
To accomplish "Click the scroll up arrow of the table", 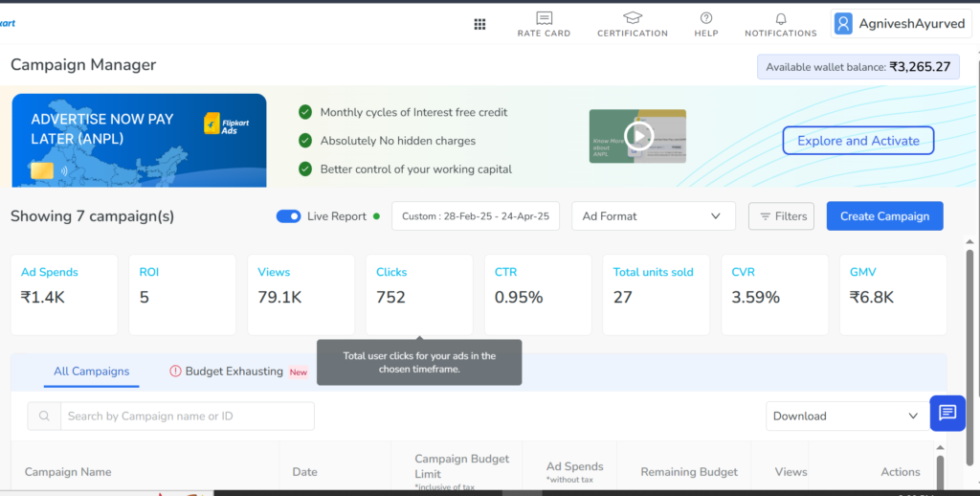I will coord(940,448).
